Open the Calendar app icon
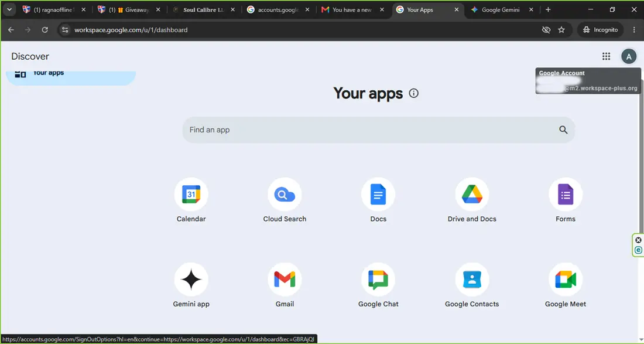The image size is (644, 344). point(191,195)
